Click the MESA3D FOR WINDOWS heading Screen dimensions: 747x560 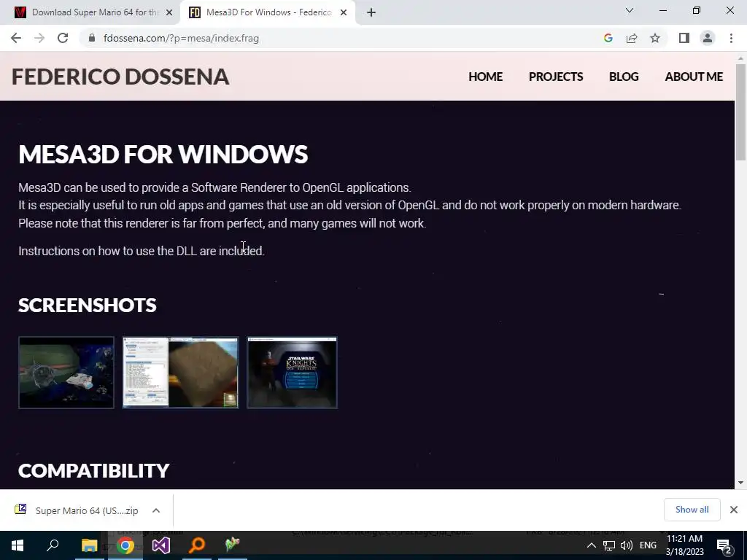click(163, 155)
